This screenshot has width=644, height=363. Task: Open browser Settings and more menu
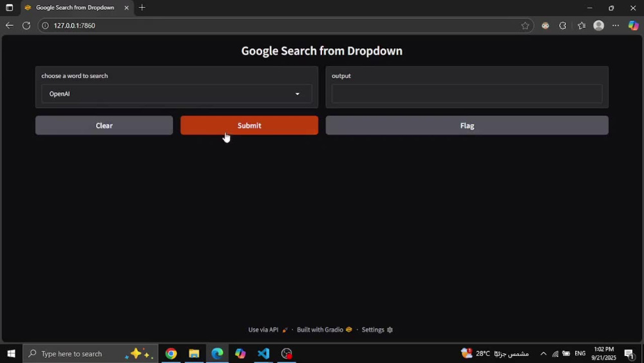[616, 26]
